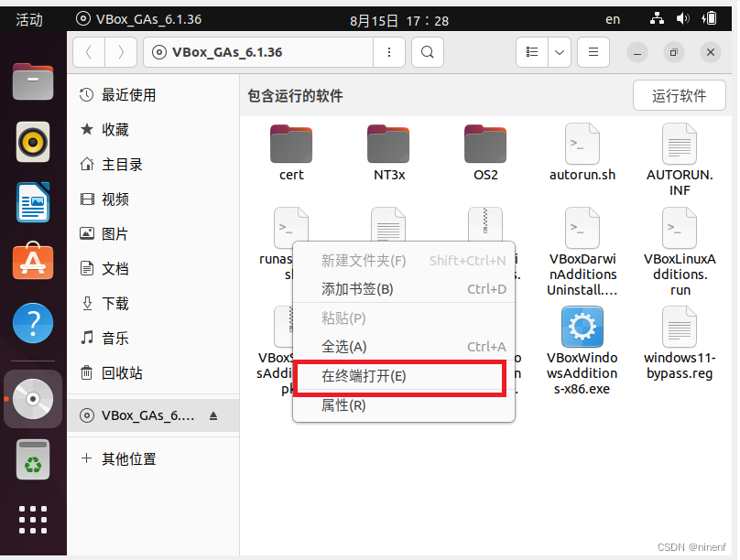Open the 回收站 trash in sidebar
Screen dimensions: 740x560
tap(153, 372)
